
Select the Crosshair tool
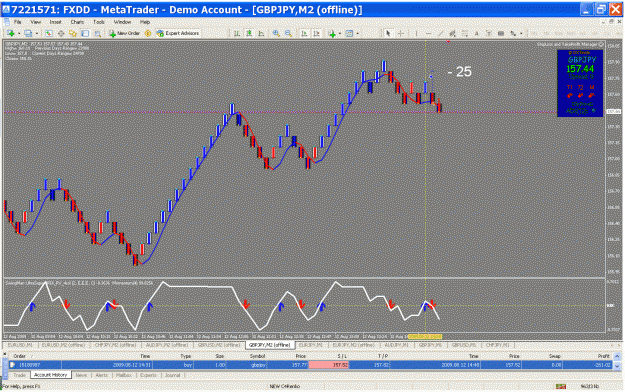(x=401, y=33)
